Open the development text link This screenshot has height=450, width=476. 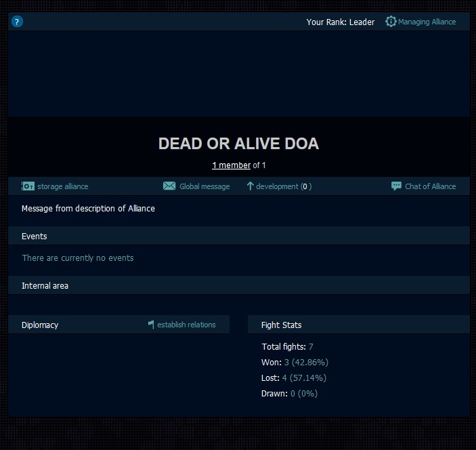pos(278,186)
